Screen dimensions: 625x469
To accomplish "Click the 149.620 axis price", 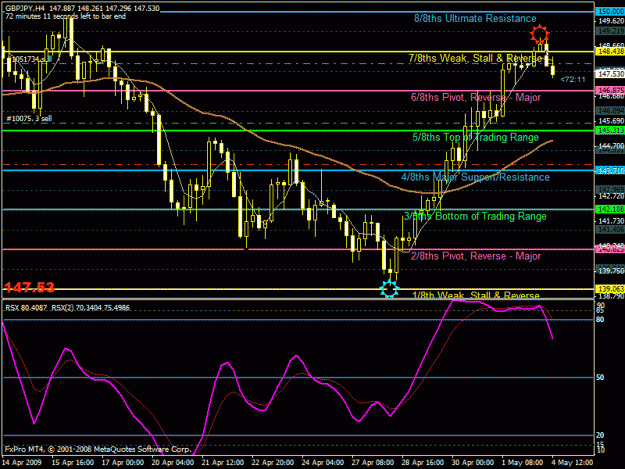I will click(611, 21).
